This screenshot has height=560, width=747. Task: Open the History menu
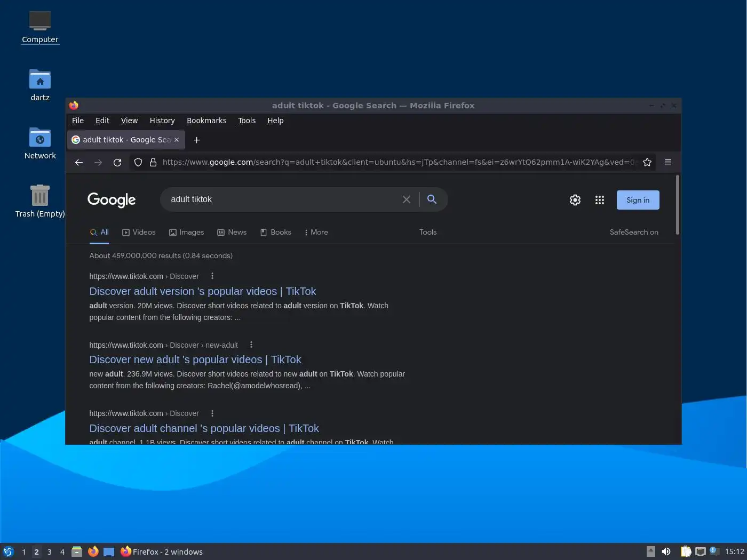[162, 121]
